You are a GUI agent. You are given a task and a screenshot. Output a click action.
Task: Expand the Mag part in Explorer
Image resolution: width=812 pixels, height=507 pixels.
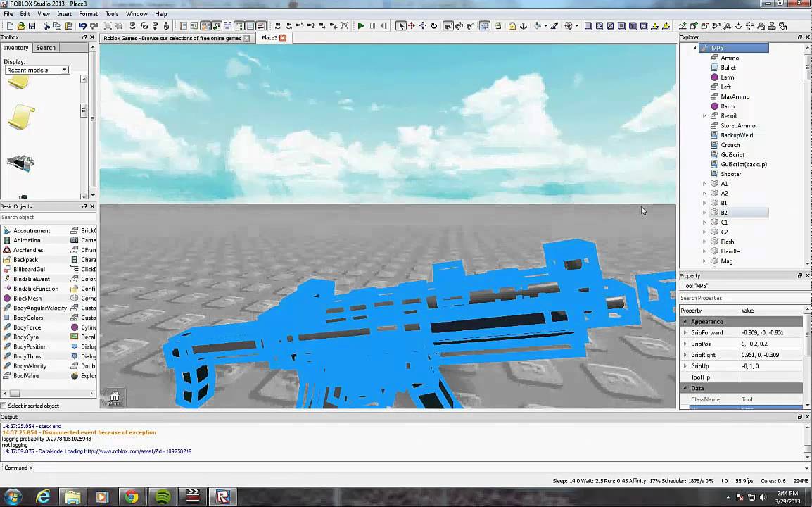coord(704,261)
